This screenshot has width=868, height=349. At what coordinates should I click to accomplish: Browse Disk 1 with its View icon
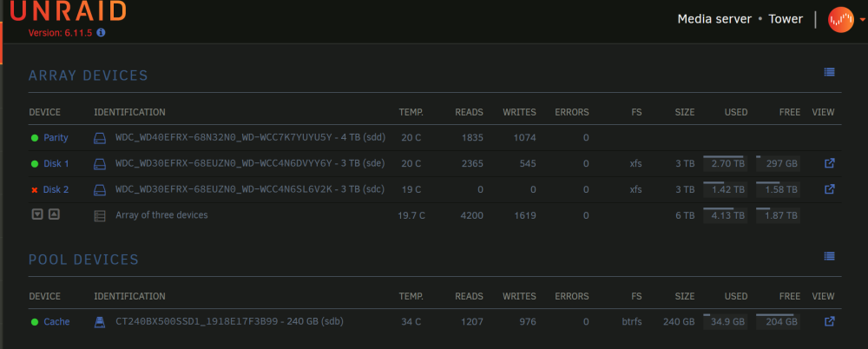(829, 163)
